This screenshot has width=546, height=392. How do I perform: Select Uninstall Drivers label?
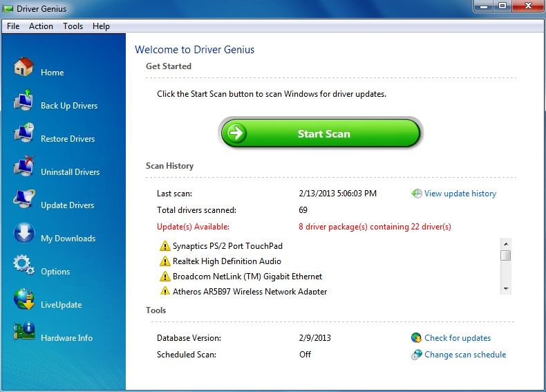70,171
